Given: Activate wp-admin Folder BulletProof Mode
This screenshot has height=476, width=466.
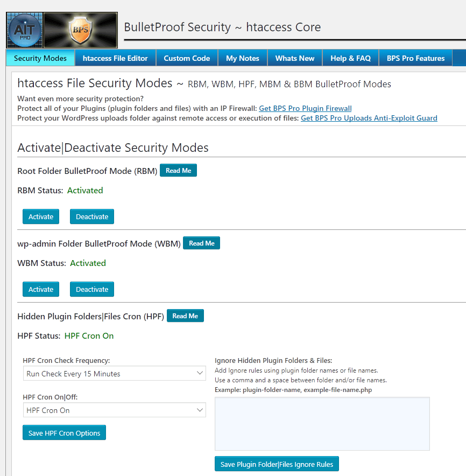Looking at the screenshot, I should (41, 289).
